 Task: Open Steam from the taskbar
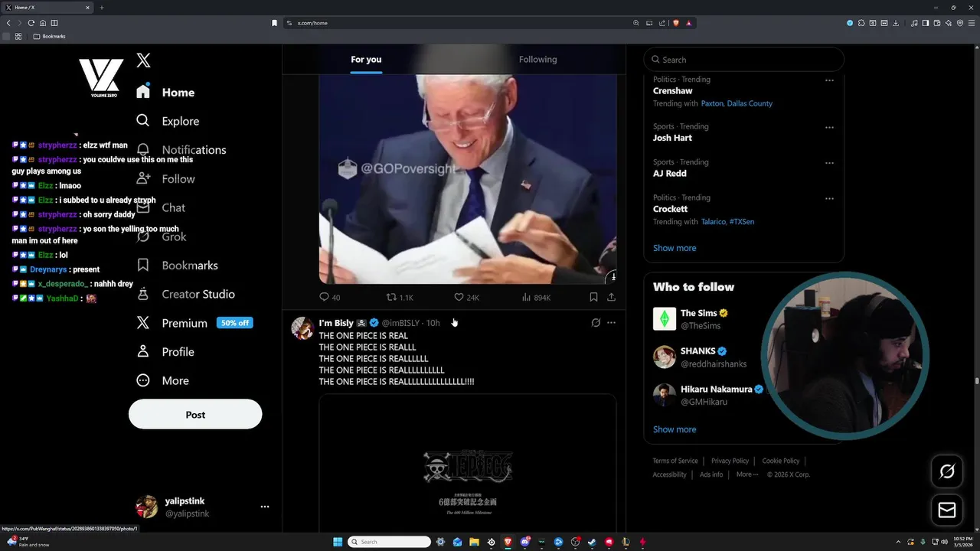pos(592,542)
